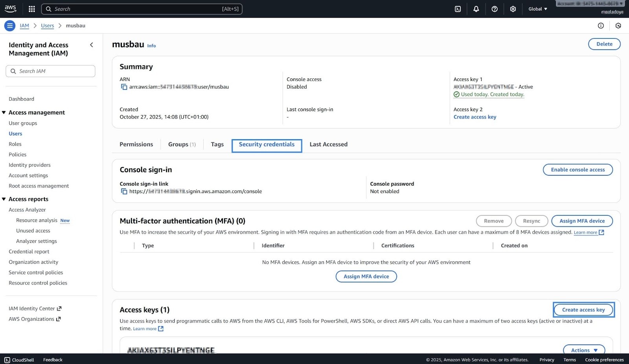Open the info panel icon near breadcrumbs
The height and width of the screenshot is (364, 629).
(601, 25)
